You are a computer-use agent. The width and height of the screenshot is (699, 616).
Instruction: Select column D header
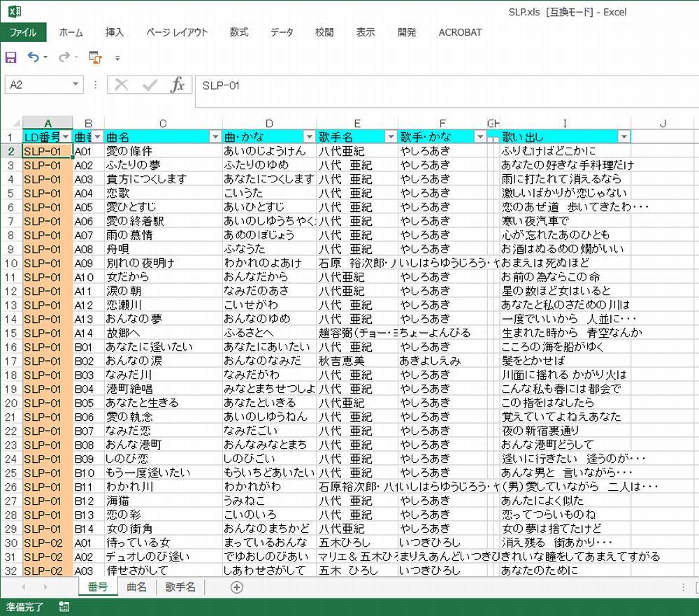(269, 124)
